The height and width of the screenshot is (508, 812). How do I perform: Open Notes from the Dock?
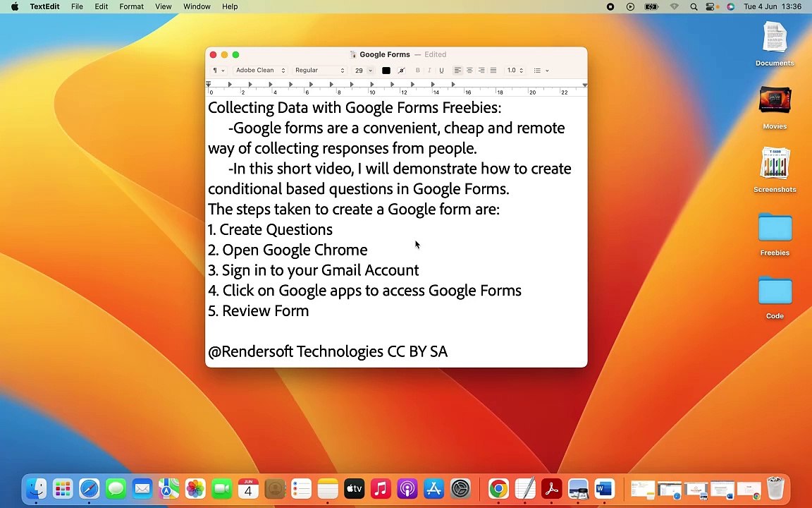[327, 488]
